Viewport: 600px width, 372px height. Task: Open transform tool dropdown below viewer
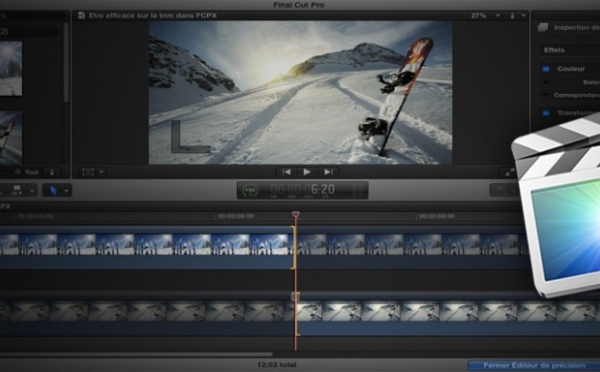[x=101, y=172]
